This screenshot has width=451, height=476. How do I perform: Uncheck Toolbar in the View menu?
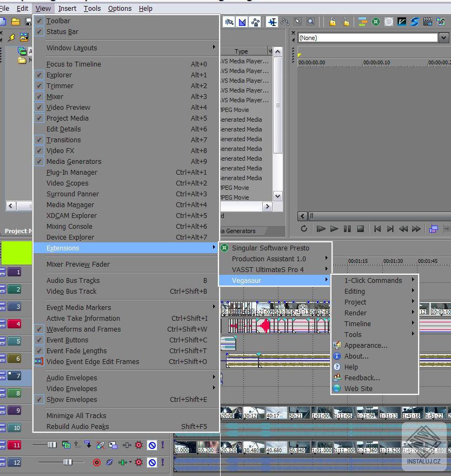(x=126, y=21)
